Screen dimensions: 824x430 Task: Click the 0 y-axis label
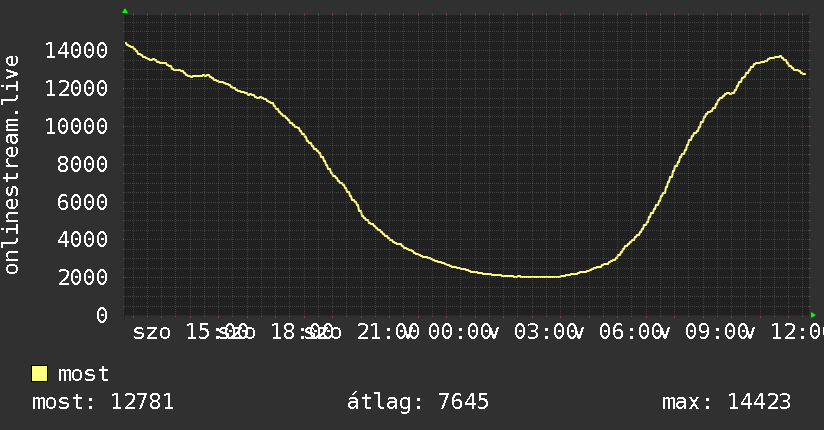coord(102,315)
